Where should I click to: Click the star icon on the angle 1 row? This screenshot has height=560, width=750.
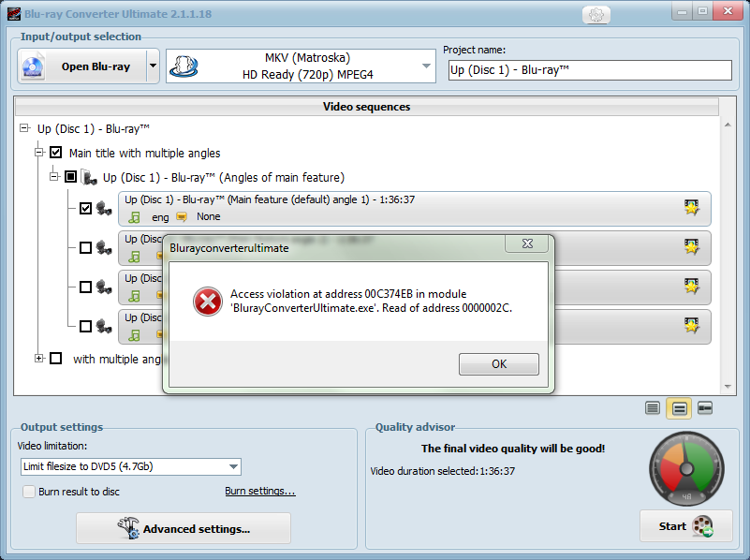[692, 208]
